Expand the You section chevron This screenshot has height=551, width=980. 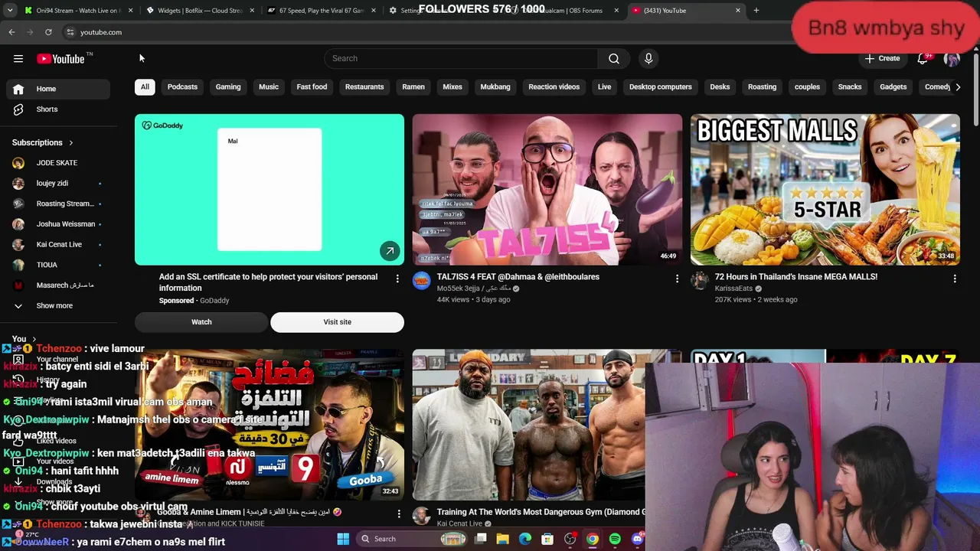point(34,339)
